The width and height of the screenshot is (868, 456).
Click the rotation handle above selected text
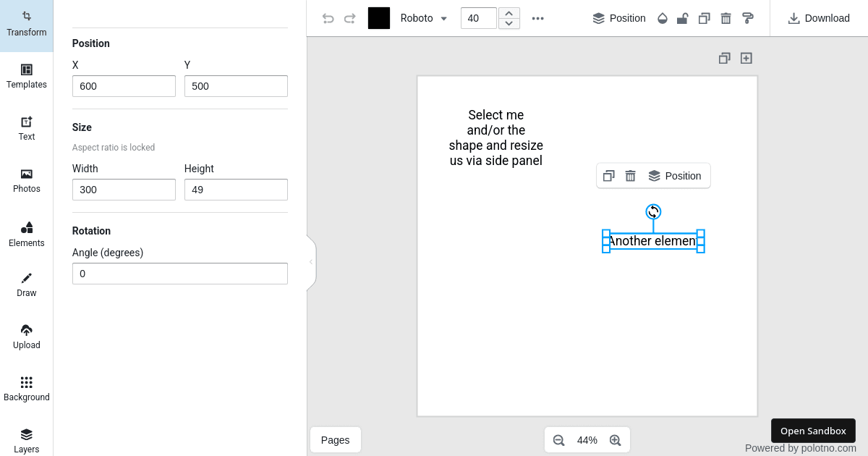(x=653, y=211)
